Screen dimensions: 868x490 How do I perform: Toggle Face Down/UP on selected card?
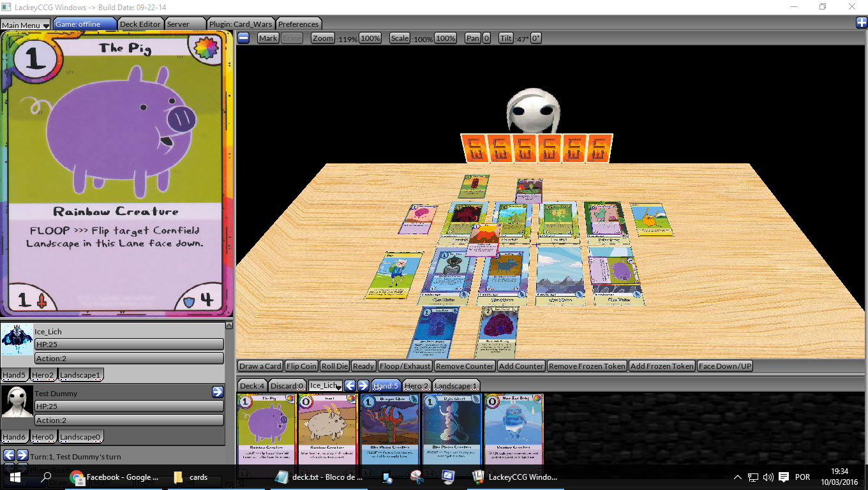(x=725, y=366)
